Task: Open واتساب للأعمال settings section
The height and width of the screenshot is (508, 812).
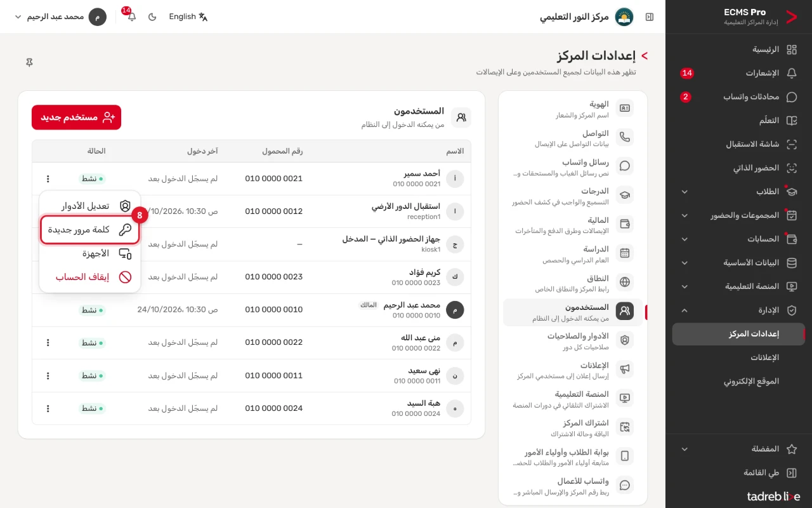Action: 573,486
